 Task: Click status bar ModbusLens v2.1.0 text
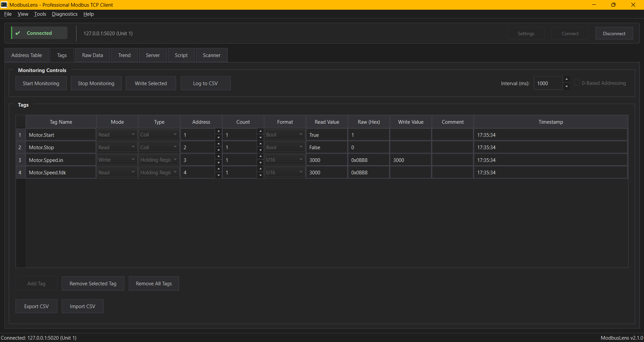(622, 338)
